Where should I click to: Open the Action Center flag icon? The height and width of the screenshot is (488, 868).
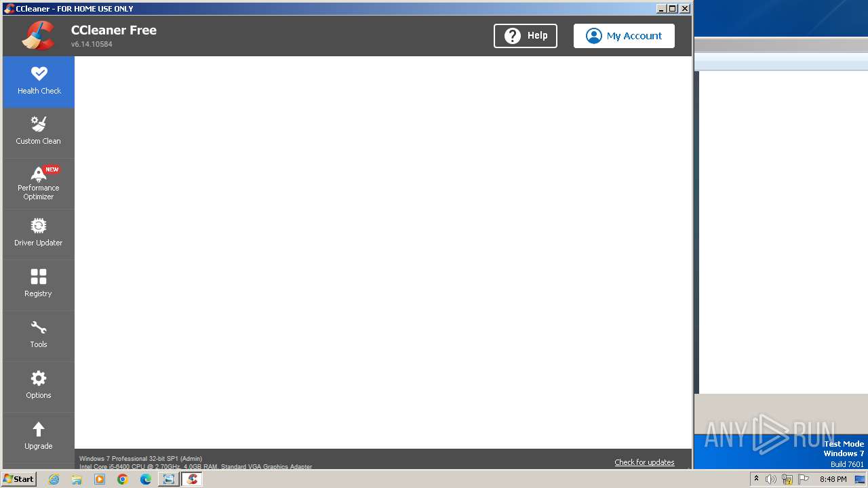coord(804,479)
